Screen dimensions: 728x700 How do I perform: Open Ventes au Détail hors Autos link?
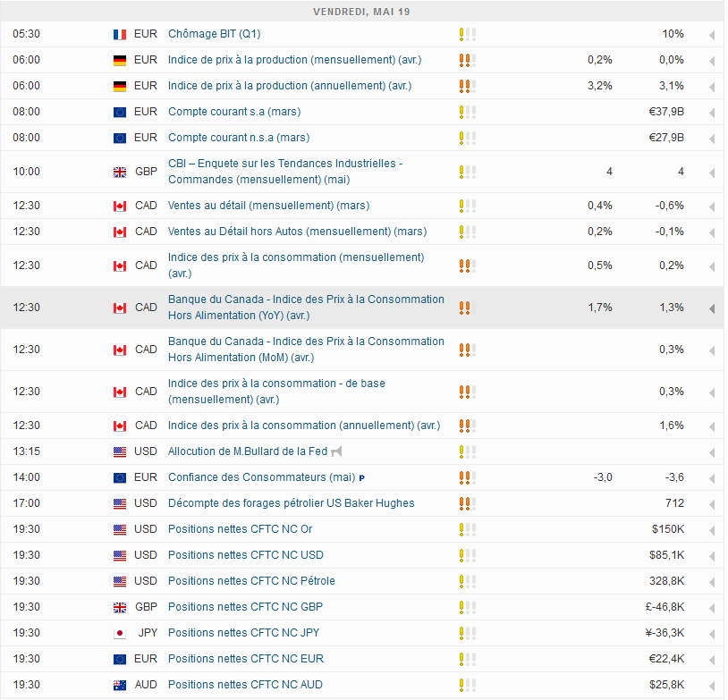pos(297,232)
